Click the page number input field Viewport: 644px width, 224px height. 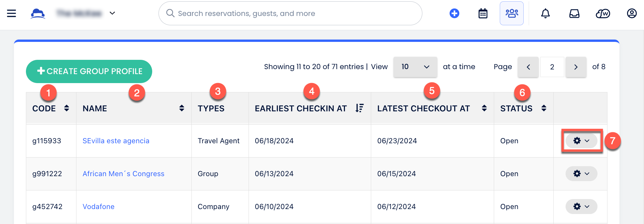point(552,67)
